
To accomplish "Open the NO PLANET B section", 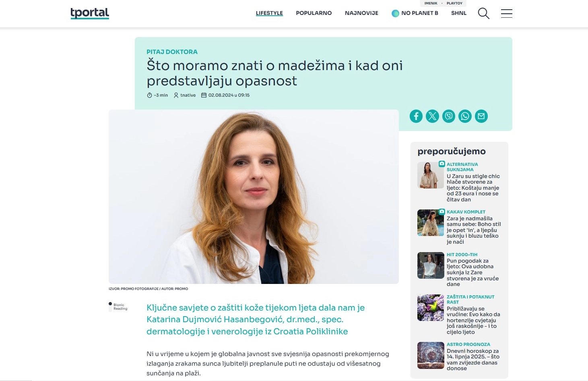I will click(x=415, y=13).
